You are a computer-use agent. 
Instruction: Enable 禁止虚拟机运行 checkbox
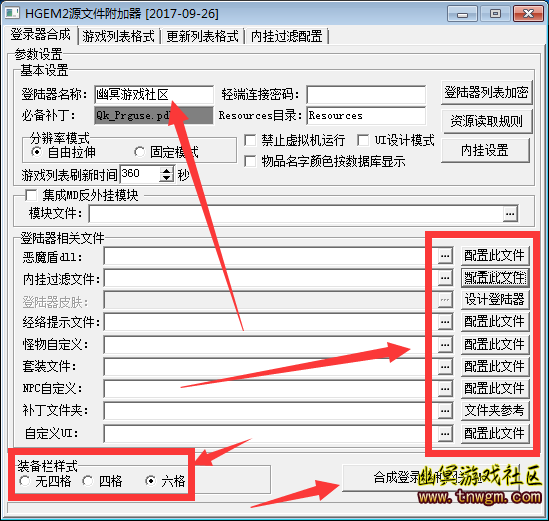coord(250,140)
